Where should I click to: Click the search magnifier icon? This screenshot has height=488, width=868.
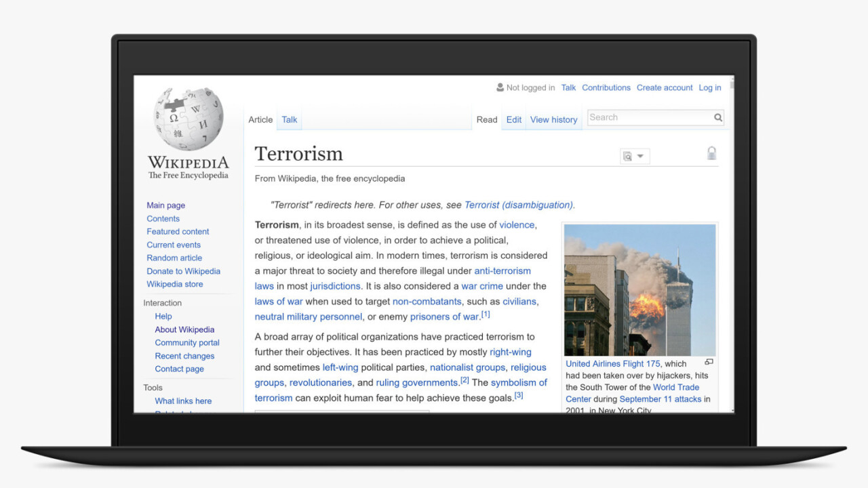pos(717,118)
